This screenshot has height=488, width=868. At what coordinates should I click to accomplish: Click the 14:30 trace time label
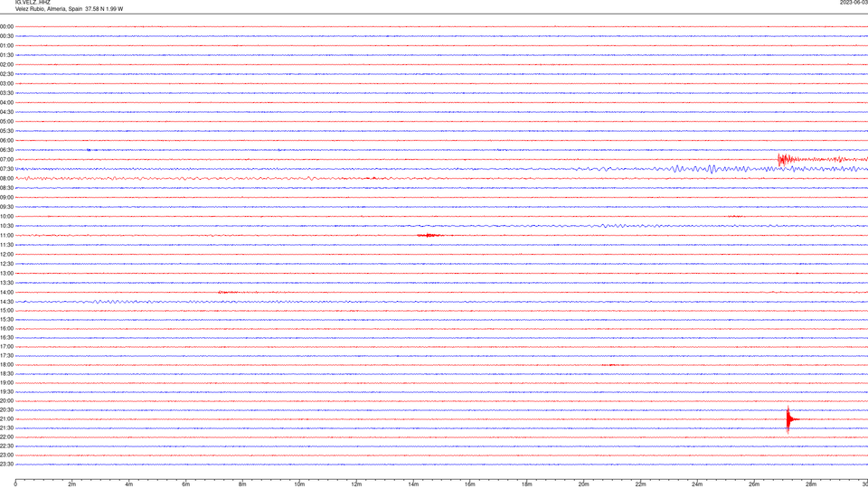tap(6, 302)
